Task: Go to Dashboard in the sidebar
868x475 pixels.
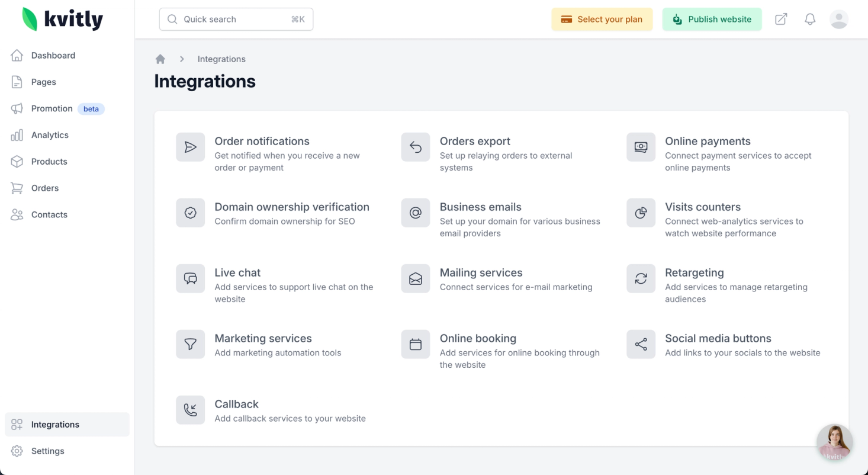Action: (x=53, y=56)
